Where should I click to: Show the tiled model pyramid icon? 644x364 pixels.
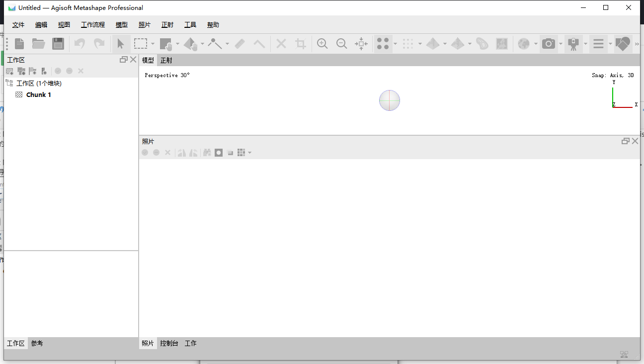(x=458, y=44)
